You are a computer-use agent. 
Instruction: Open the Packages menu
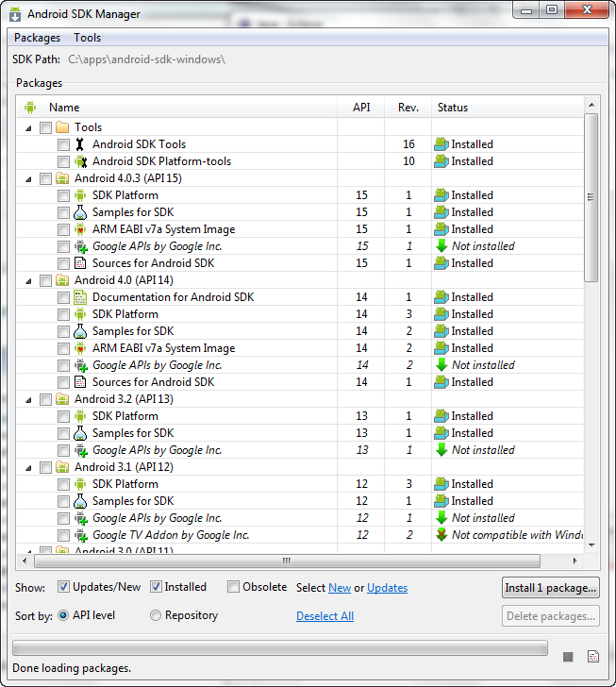tap(37, 38)
